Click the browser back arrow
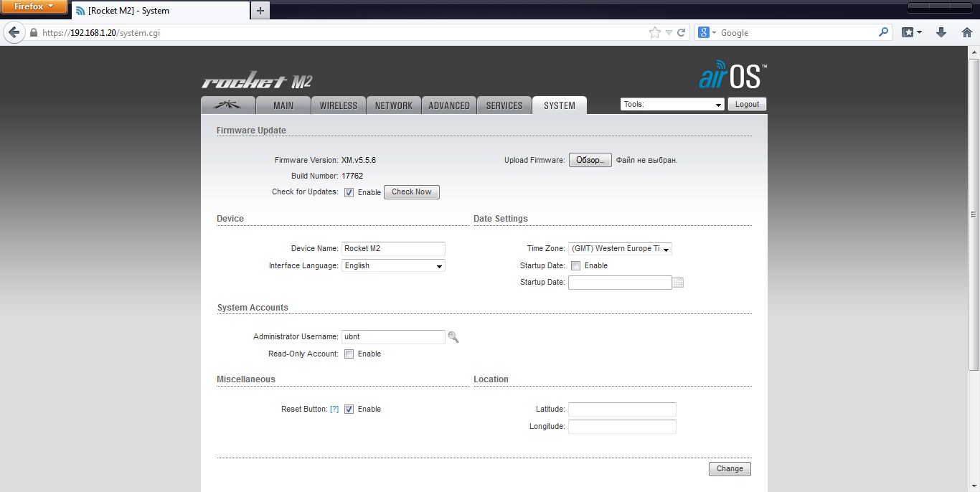 [14, 32]
